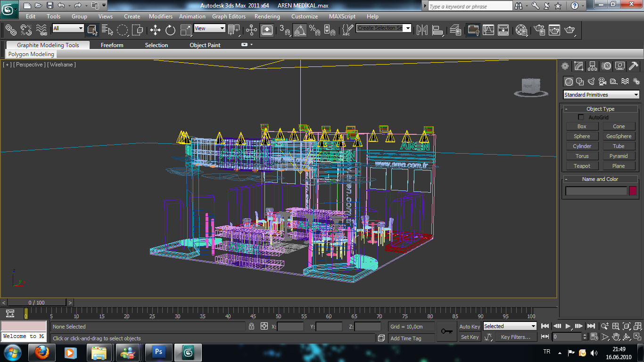Expand the selection filter All dropdown
The image size is (644, 362).
point(68,28)
